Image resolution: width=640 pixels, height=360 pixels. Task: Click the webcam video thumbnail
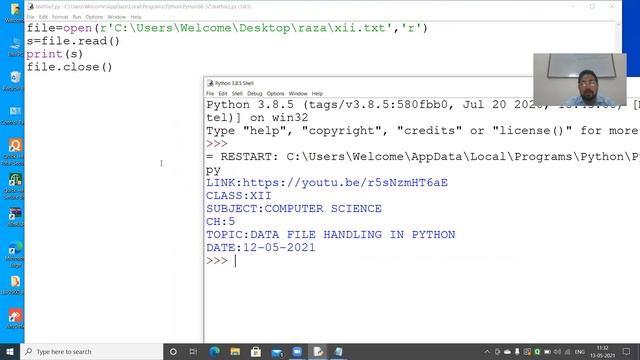pyautogui.click(x=580, y=80)
